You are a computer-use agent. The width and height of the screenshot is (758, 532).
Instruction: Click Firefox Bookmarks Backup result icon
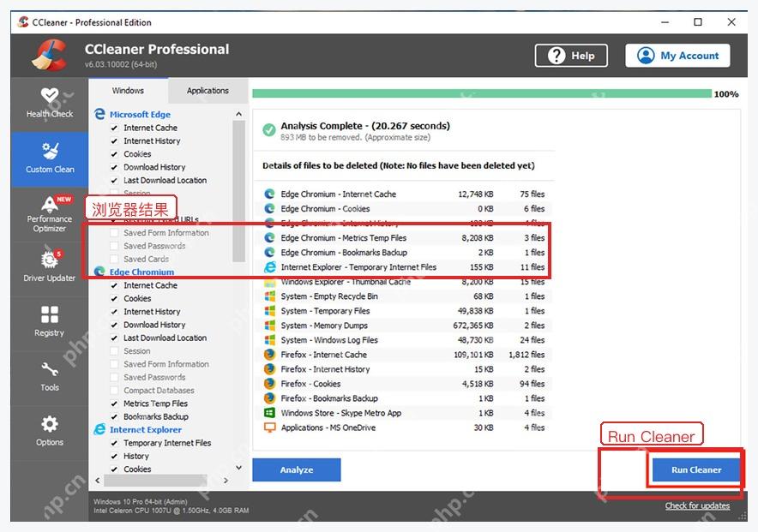point(269,398)
